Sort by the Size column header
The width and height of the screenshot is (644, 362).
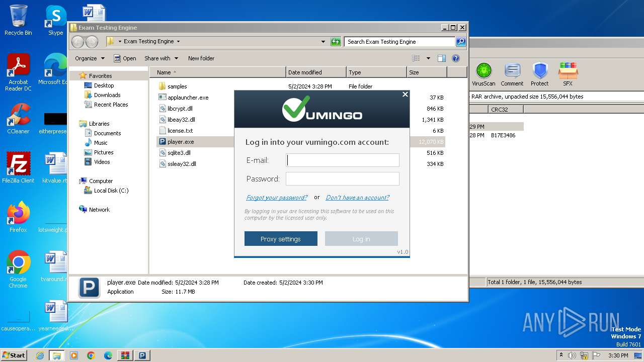coord(427,72)
